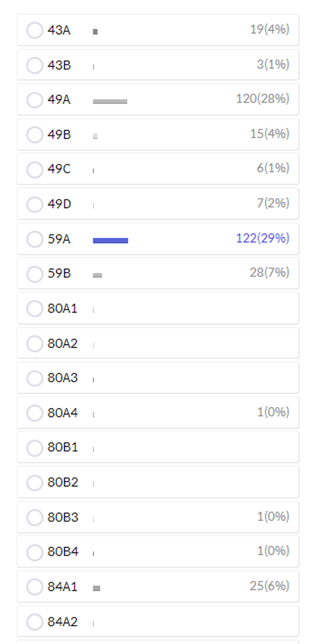This screenshot has height=644, width=309.
Task: Choose the 49D option
Action: click(x=158, y=204)
